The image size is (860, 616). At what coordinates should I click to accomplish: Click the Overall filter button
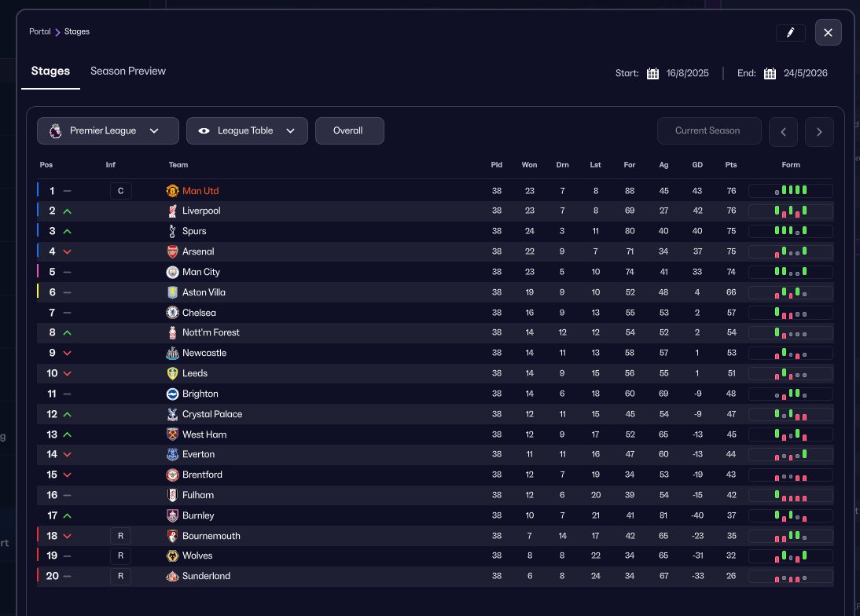coord(349,131)
